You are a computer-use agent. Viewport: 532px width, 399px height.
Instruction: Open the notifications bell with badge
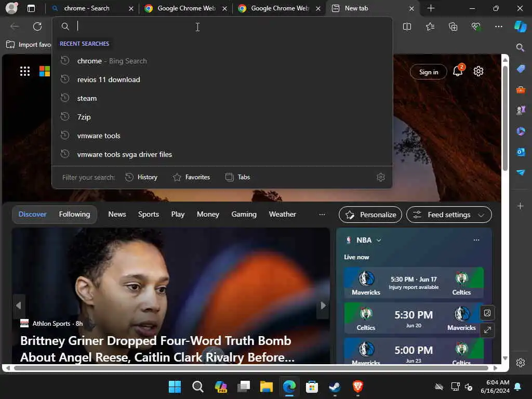click(458, 70)
